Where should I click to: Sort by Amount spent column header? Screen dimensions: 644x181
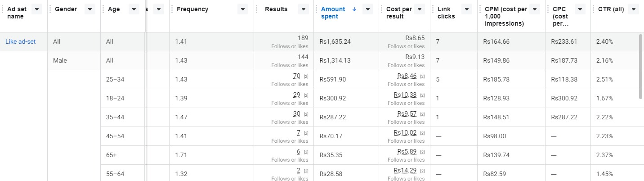(333, 13)
